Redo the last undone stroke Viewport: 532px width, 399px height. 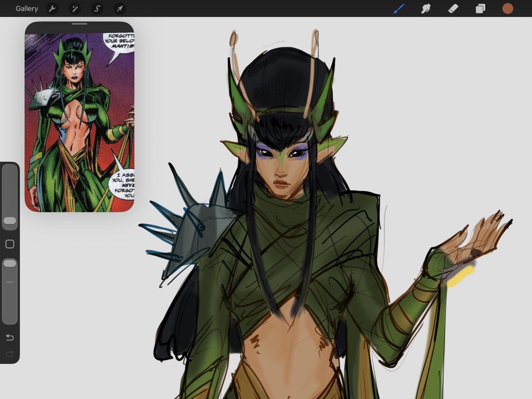pos(10,354)
